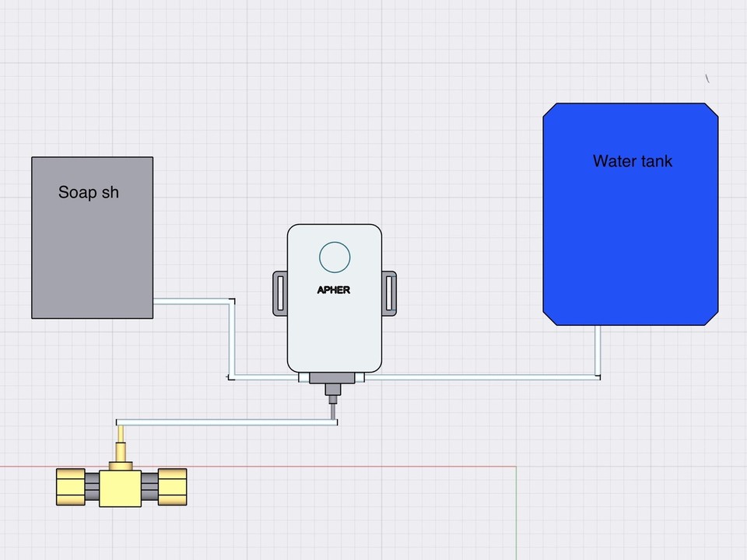
Task: Select the small stroke mark in top-right corner
Action: (x=707, y=78)
